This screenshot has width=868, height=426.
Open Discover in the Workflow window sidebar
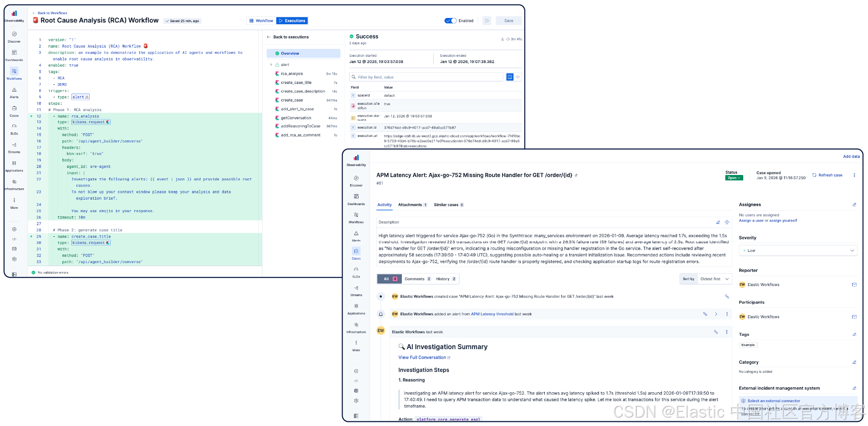tap(14, 37)
